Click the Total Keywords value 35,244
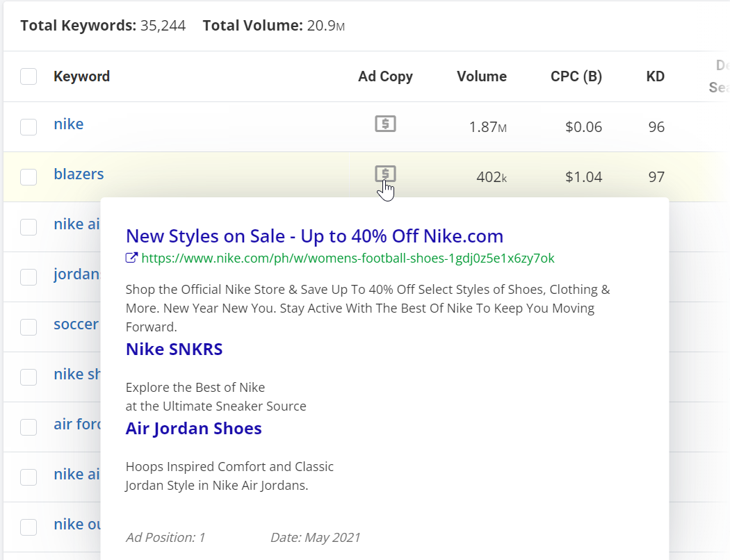The image size is (730, 560). [163, 26]
